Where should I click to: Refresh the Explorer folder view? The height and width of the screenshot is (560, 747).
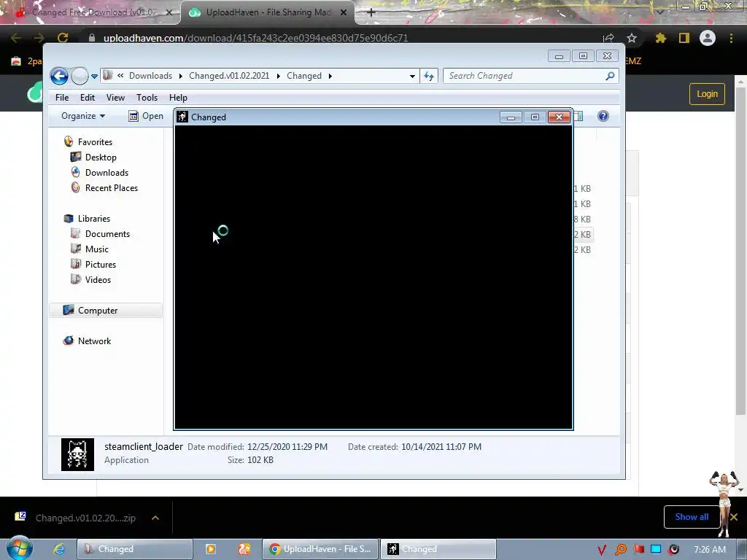[429, 76]
